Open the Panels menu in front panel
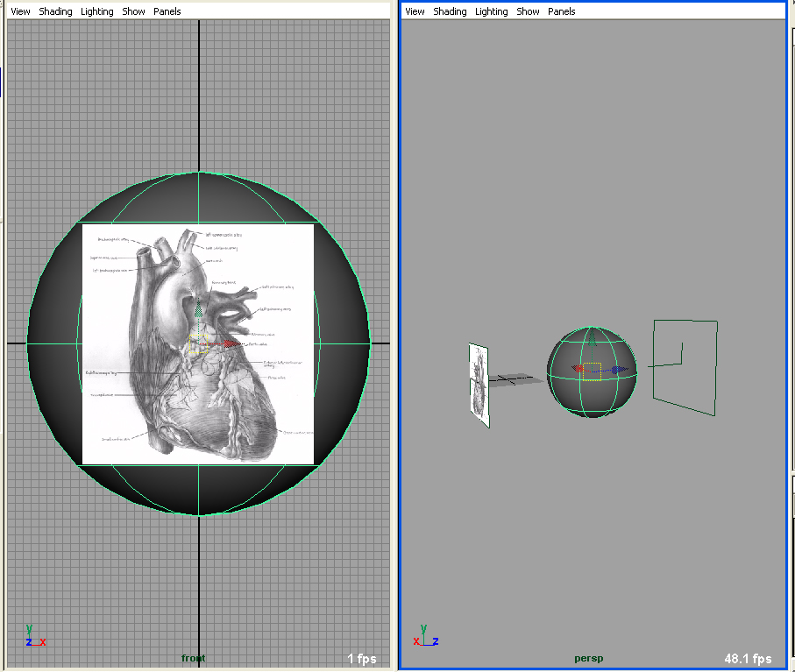This screenshot has height=672, width=795. pyautogui.click(x=167, y=11)
